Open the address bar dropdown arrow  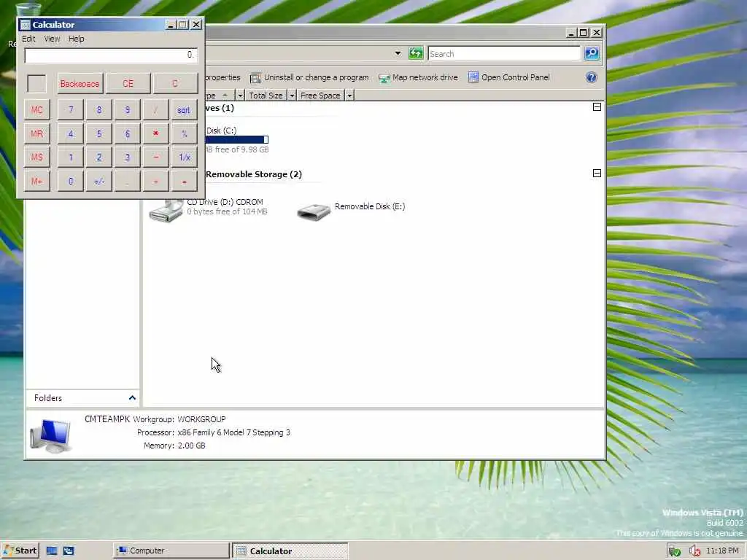pyautogui.click(x=398, y=53)
